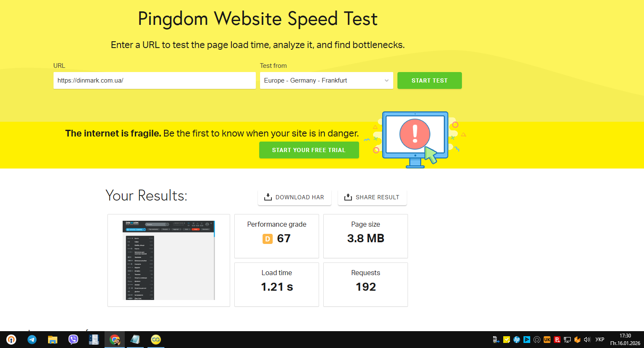644x348 pixels.
Task: Click the yellow sticky note tray icon
Action: pos(507,340)
